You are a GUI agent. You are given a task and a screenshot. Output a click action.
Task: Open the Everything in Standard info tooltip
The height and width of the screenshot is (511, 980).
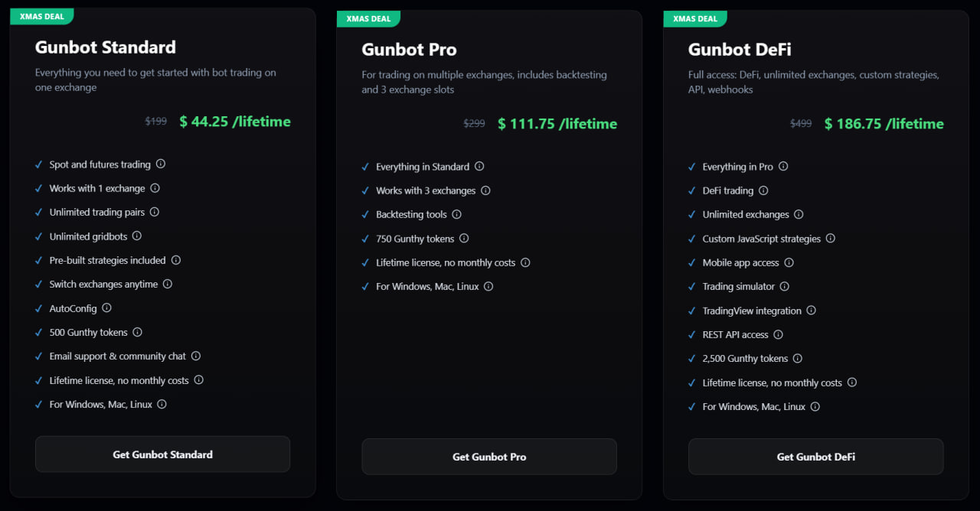[x=479, y=166]
